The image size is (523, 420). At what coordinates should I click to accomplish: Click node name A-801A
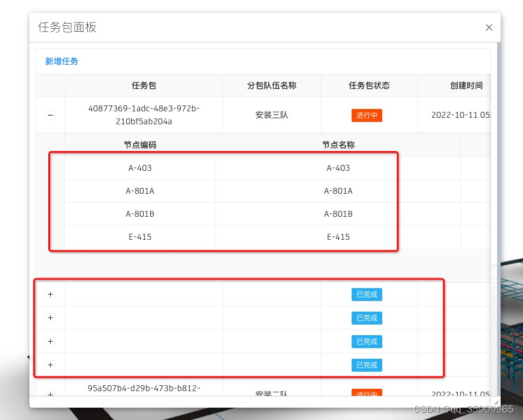point(338,191)
